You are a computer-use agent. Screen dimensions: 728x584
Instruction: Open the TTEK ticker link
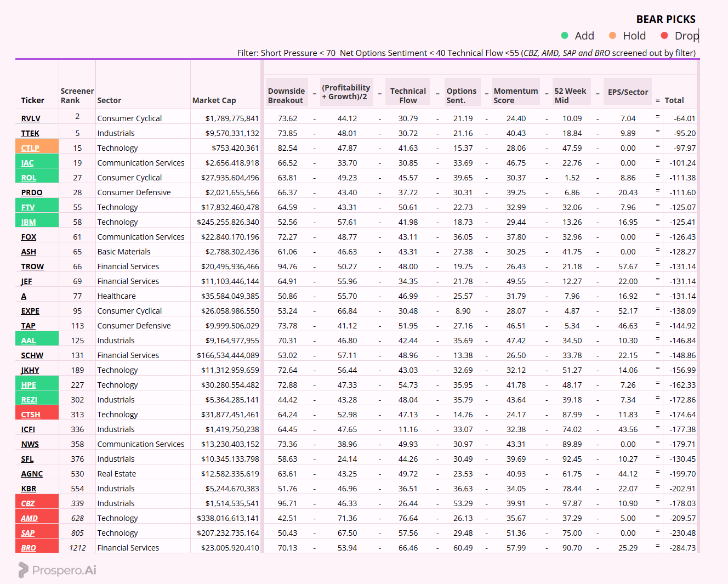[30, 133]
